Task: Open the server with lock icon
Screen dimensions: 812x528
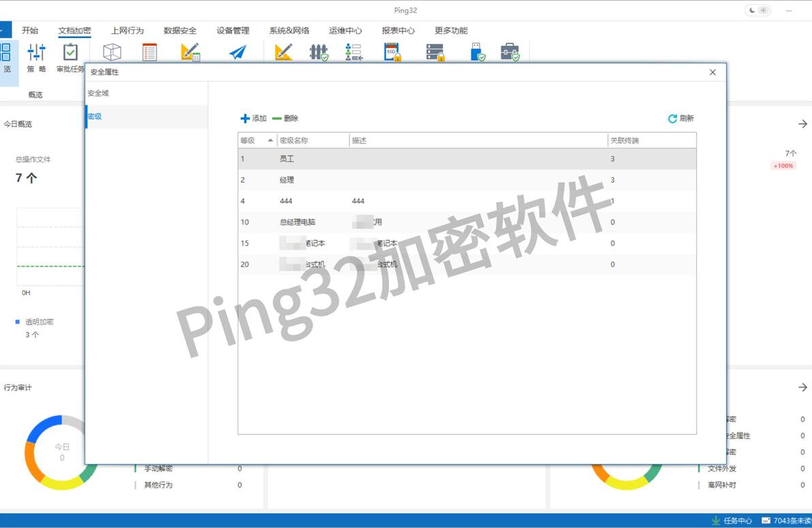Action: [x=435, y=52]
